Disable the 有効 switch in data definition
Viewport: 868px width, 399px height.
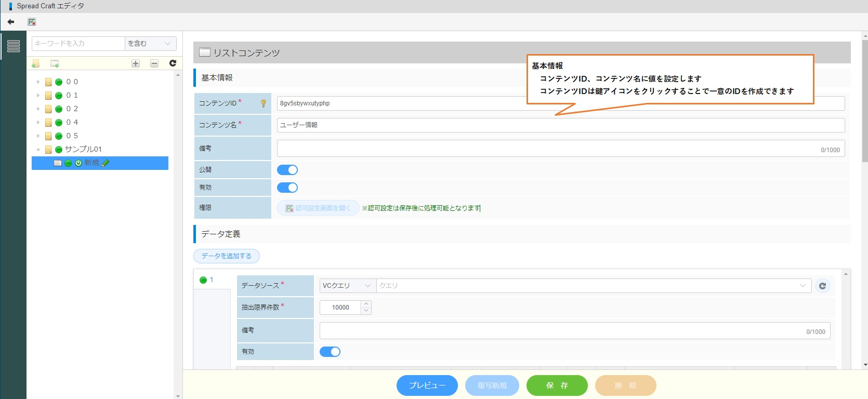click(x=330, y=352)
